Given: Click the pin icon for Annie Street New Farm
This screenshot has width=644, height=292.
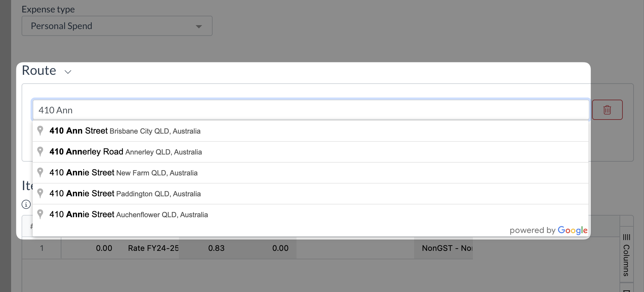Looking at the screenshot, I should 40,172.
